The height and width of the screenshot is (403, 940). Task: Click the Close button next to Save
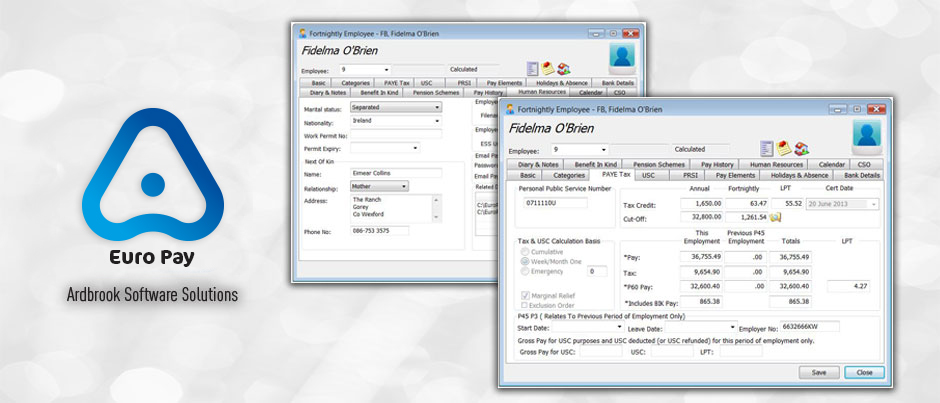click(x=864, y=372)
